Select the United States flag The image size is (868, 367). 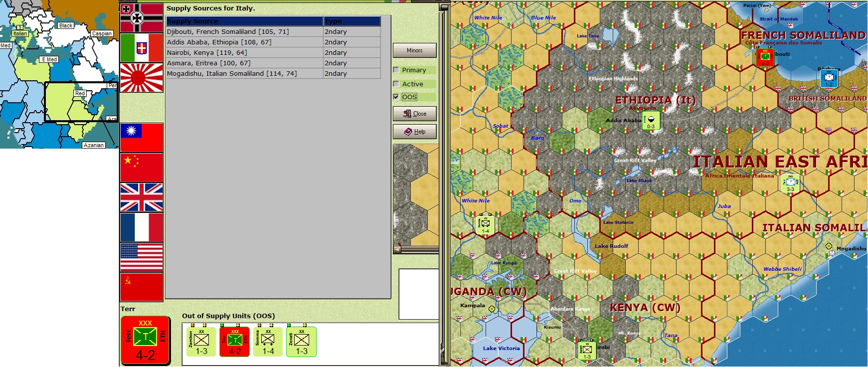(142, 257)
